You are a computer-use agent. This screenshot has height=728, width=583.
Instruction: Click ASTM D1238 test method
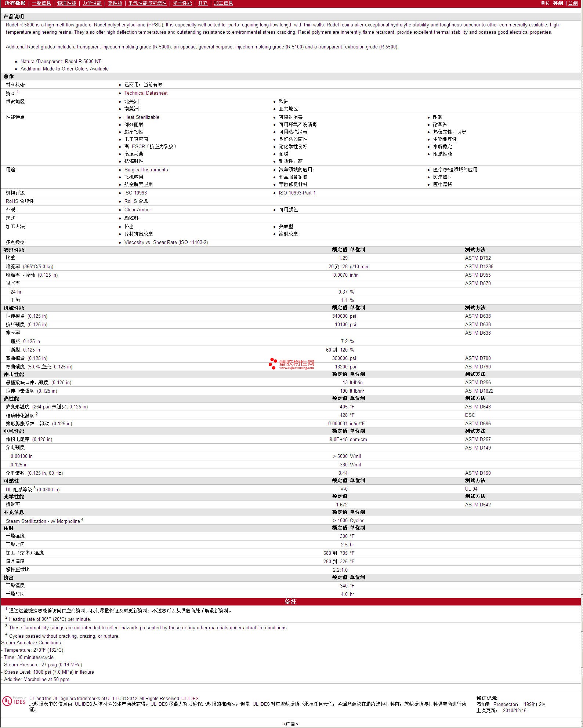coord(479,267)
